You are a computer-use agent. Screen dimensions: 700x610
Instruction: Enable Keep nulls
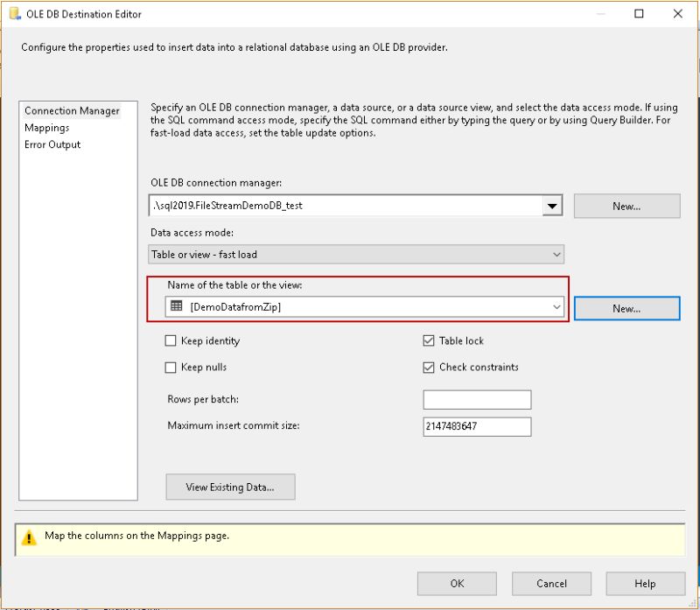point(171,367)
